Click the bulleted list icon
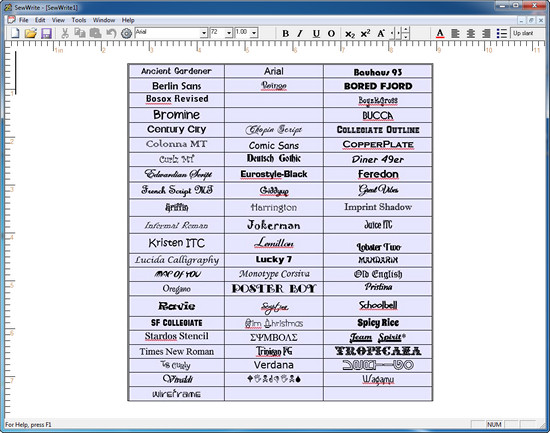This screenshot has height=433, width=550. (x=502, y=33)
